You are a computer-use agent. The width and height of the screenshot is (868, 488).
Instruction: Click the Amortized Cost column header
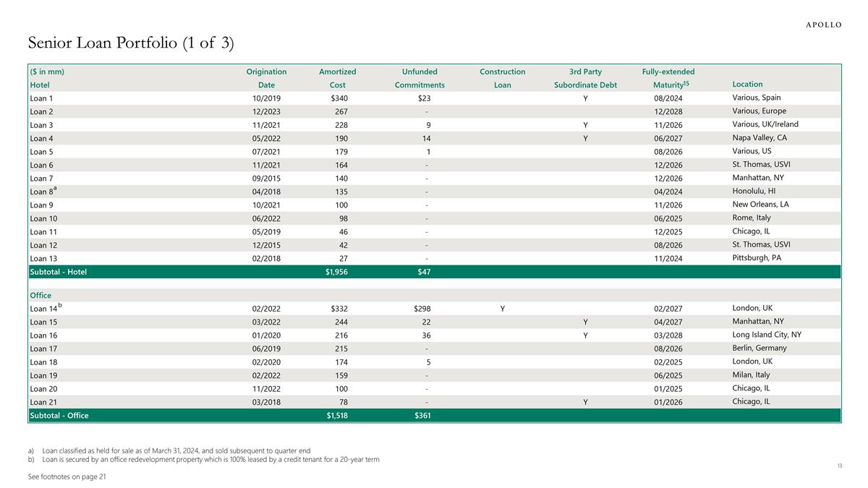point(338,78)
